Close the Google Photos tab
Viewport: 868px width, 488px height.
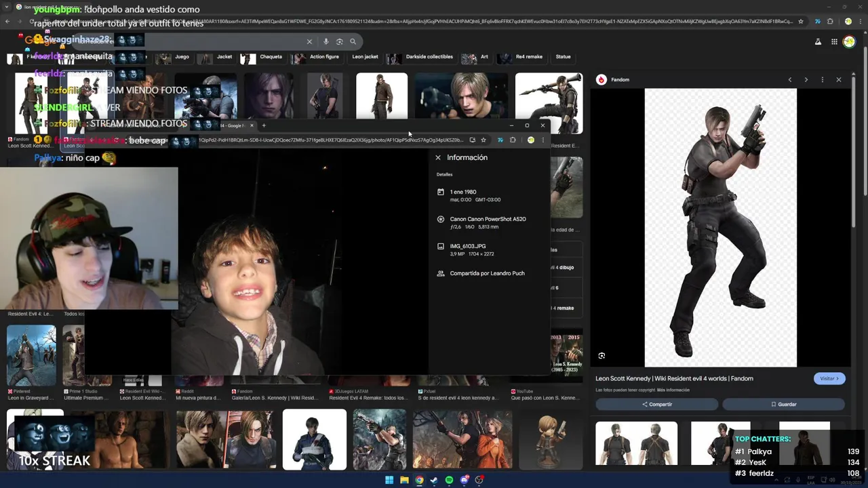[x=252, y=125]
